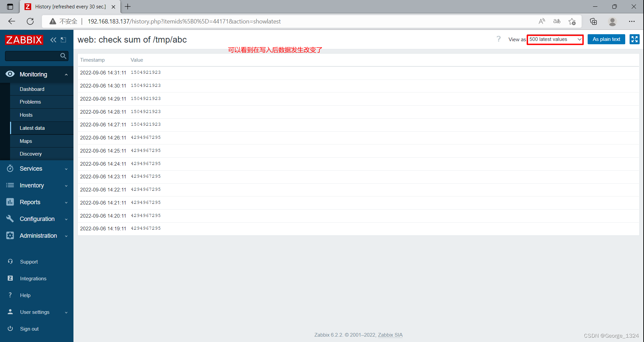Click the Reports chart icon
Screen dimensions: 644x342
pos(10,202)
